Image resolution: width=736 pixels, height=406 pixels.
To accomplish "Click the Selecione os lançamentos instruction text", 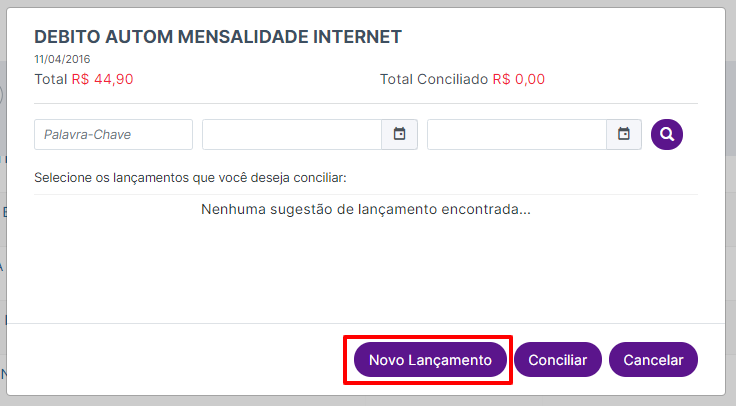I will [190, 178].
